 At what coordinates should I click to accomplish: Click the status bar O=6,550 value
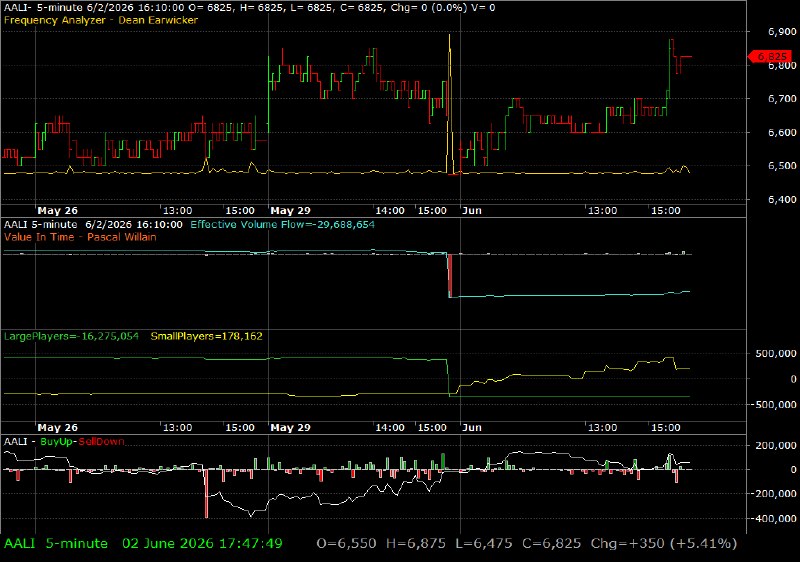(346, 544)
